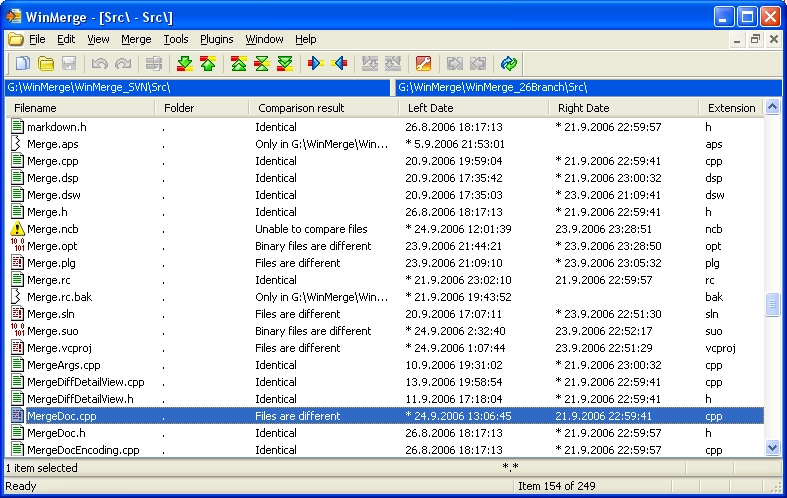Click the Copy to Left blue arrow icon
Screen dimensions: 787x498
click(x=339, y=64)
